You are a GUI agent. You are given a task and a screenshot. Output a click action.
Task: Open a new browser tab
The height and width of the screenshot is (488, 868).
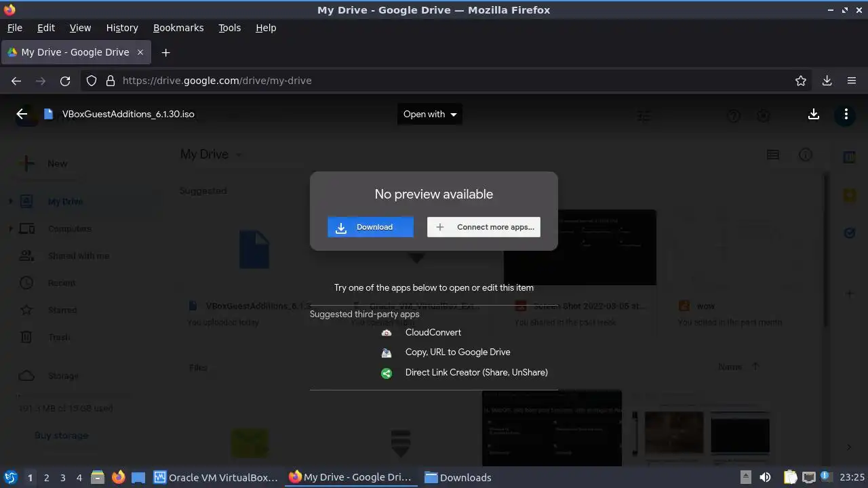[x=165, y=52]
